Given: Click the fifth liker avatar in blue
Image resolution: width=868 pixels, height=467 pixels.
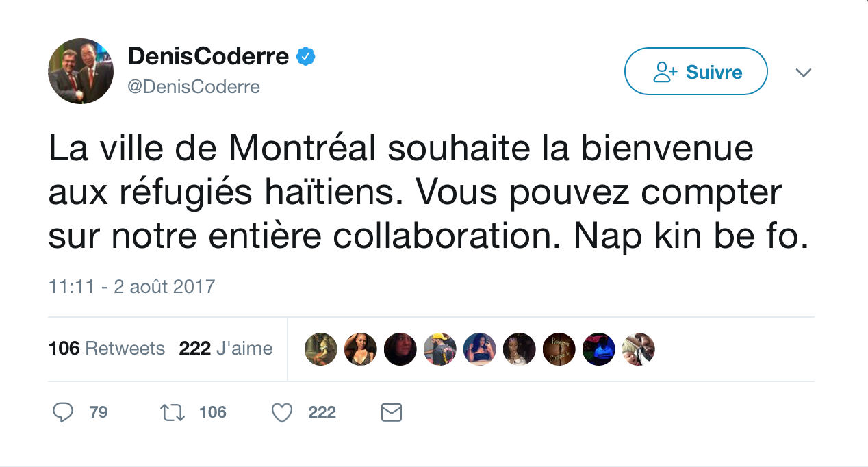Looking at the screenshot, I should (480, 349).
